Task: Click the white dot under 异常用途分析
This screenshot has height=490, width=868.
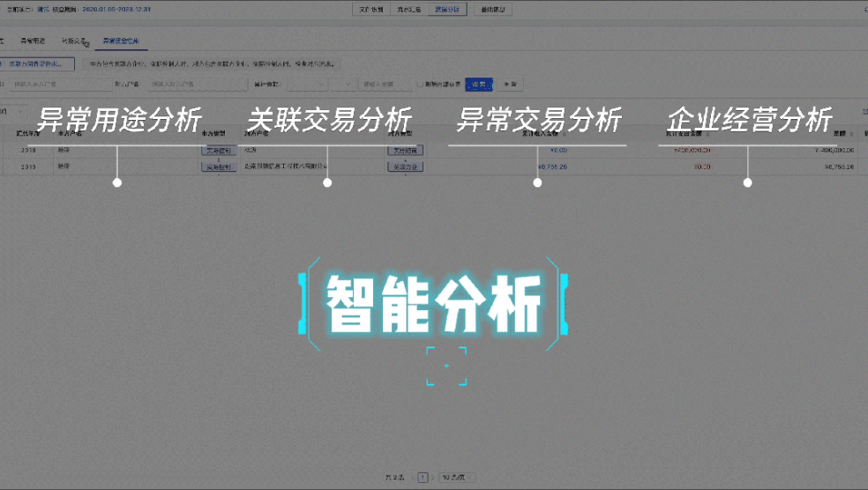Action: [x=117, y=182]
